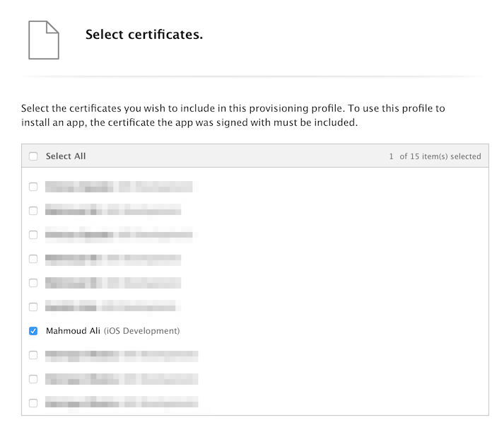Click the document page icon beside the heading
The height and width of the screenshot is (430, 504).
44,40
